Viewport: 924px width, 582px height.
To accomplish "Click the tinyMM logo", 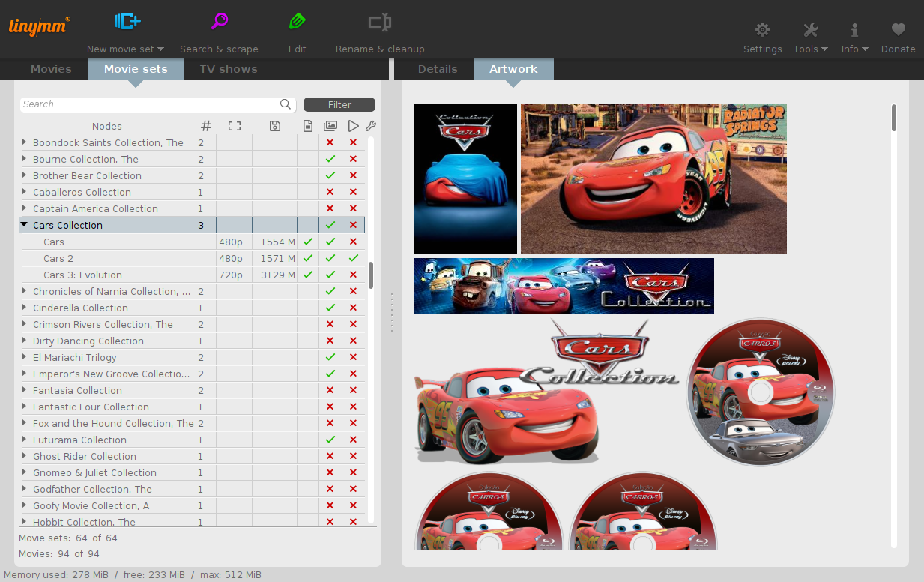I will click(40, 26).
